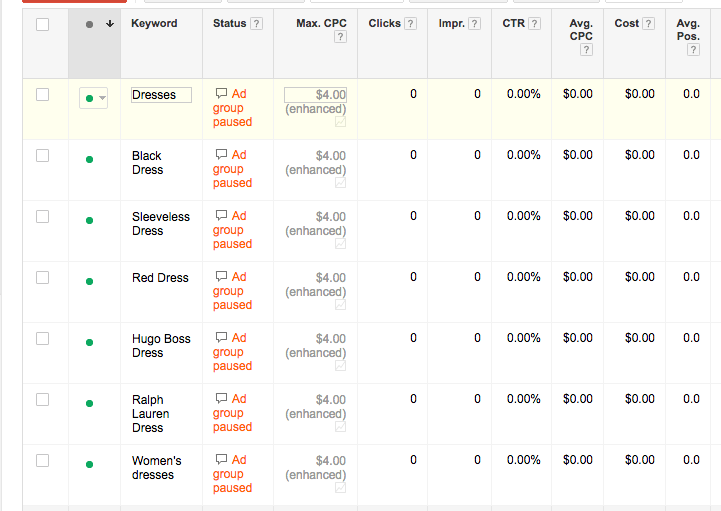Click the Sleeveless Dress keyword
The image size is (721, 511).
(160, 223)
